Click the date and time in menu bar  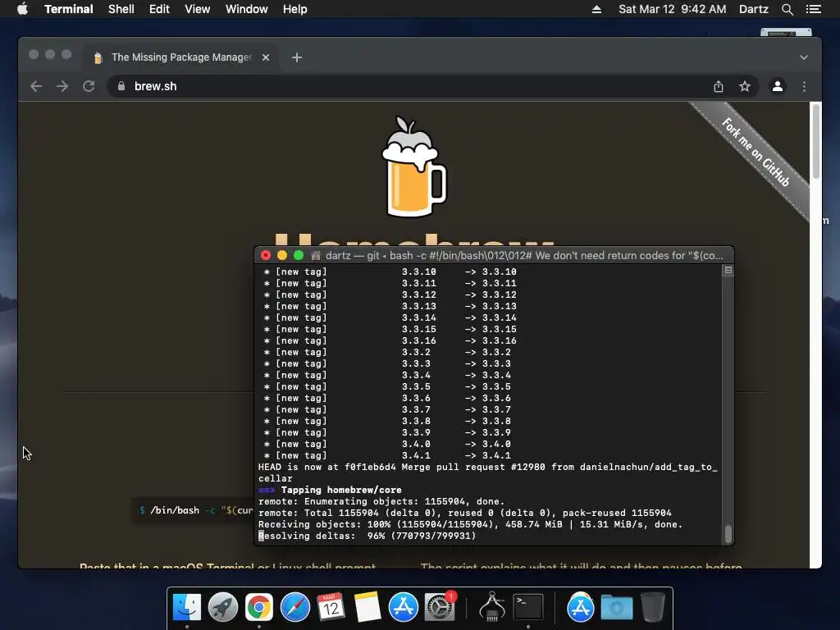pos(673,9)
